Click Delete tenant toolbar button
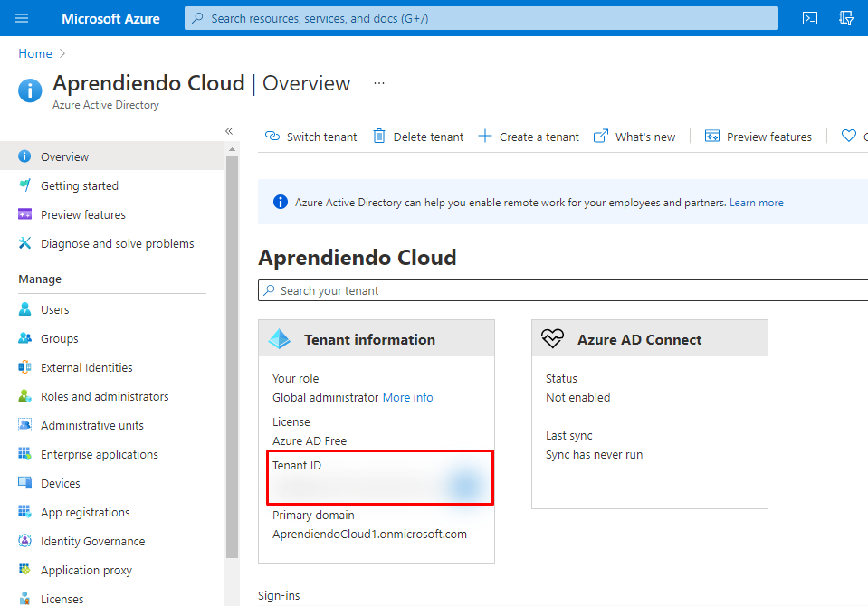This screenshot has height=606, width=868. click(x=418, y=137)
